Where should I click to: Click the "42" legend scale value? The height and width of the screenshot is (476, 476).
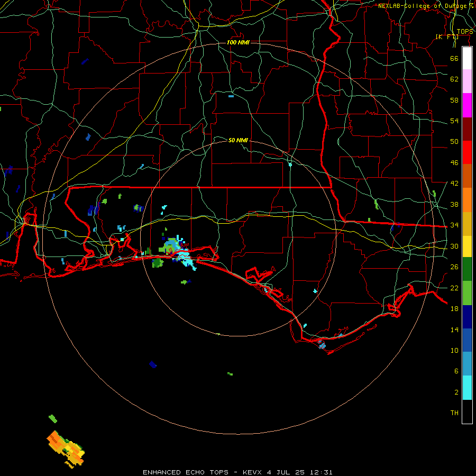pos(454,183)
